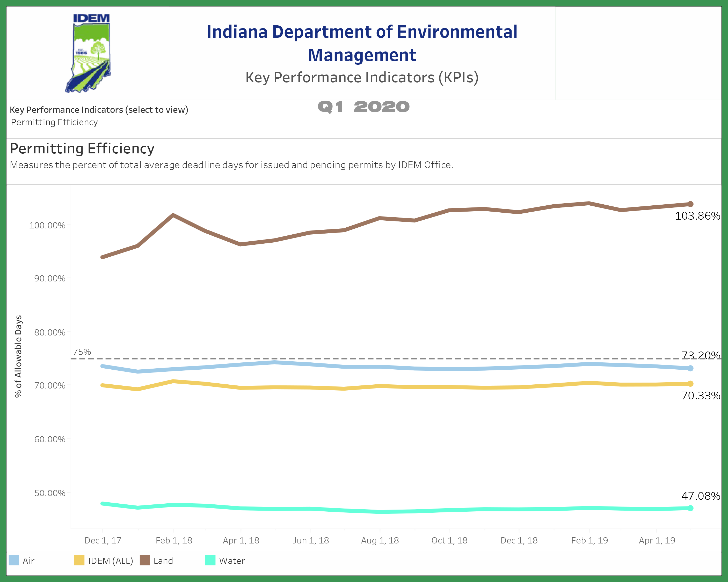
Task: Click the IDEM (ALL) line endpoint marker
Action: coord(690,384)
